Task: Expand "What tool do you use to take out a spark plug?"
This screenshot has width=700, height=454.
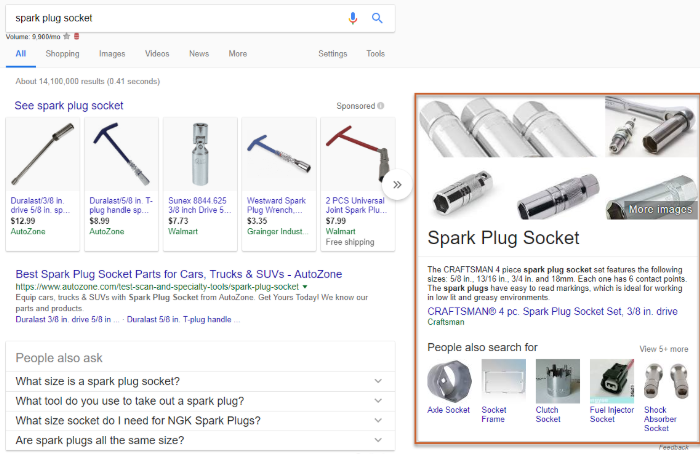Action: 200,401
